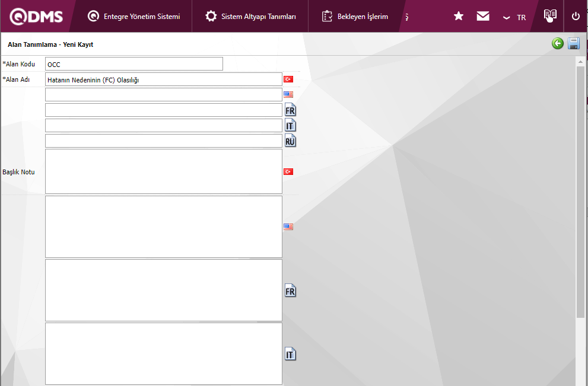Click Başlık Notu French text area
This screenshot has height=386, width=588.
tap(164, 290)
